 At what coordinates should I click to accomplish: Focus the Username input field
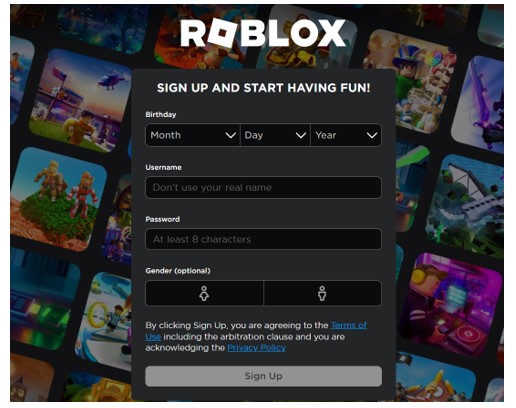pos(263,187)
